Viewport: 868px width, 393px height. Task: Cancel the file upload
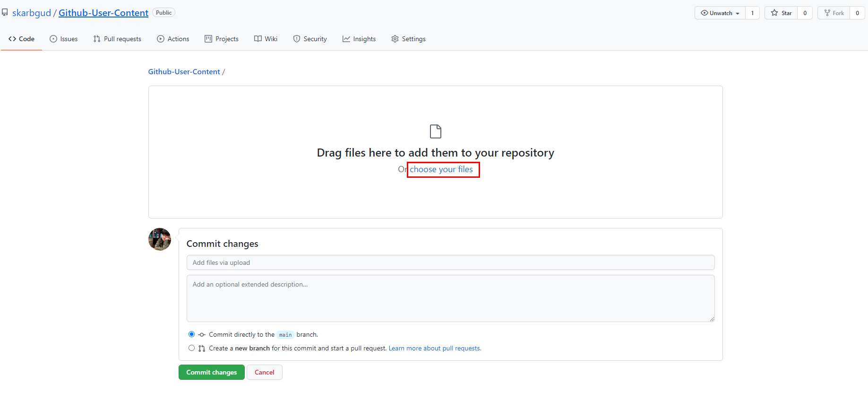tap(265, 372)
